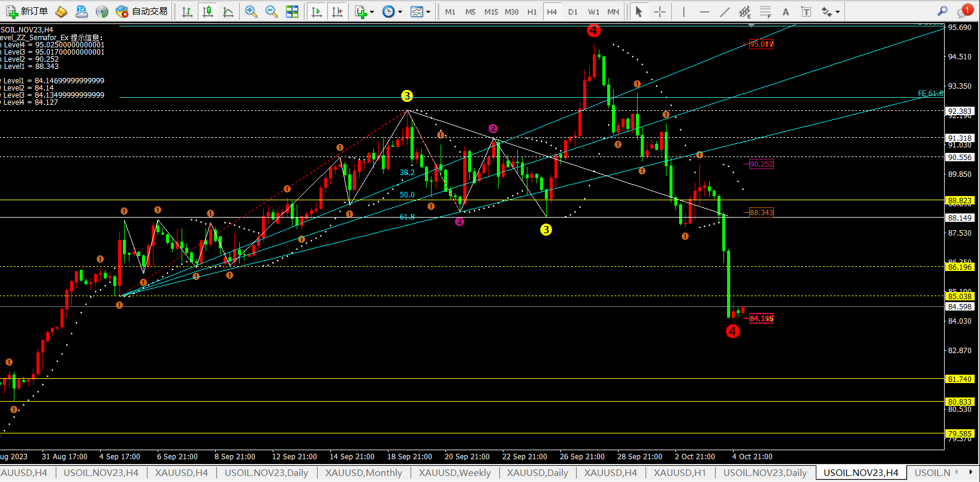The image size is (980, 482).
Task: Click the 新订单 new order button
Action: [27, 11]
